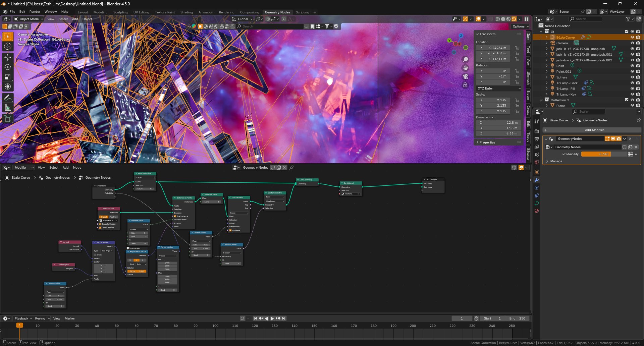Open the Object Mode dropdown
Viewport: 644px width, 346px height.
click(x=29, y=19)
